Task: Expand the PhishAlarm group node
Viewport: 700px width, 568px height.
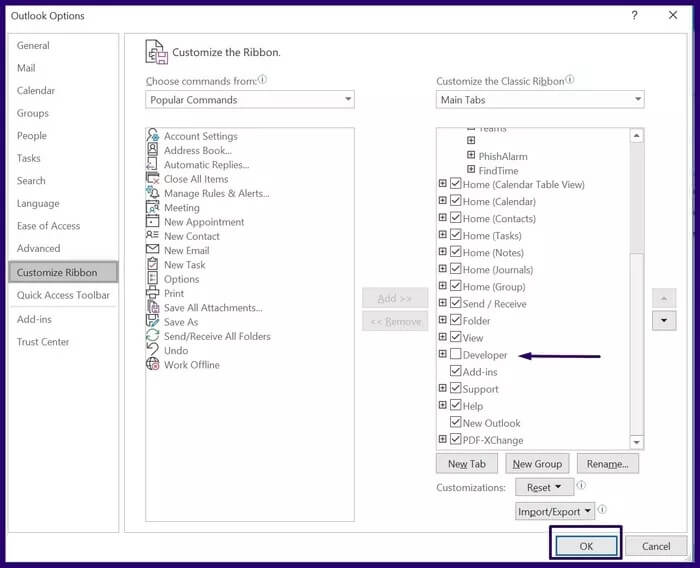Action: [471, 155]
